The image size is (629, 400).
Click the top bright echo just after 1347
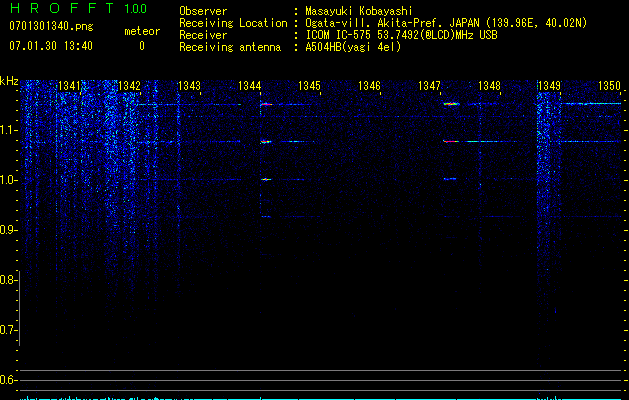click(452, 104)
